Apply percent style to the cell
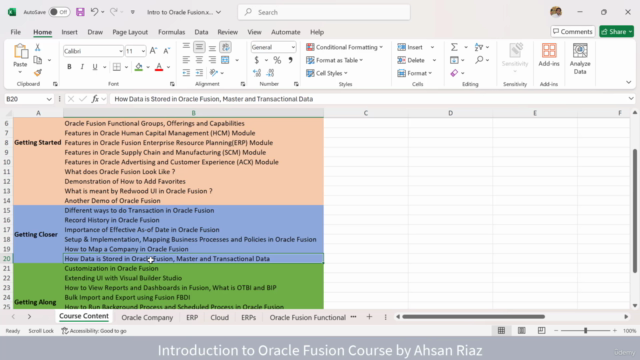 (x=277, y=60)
